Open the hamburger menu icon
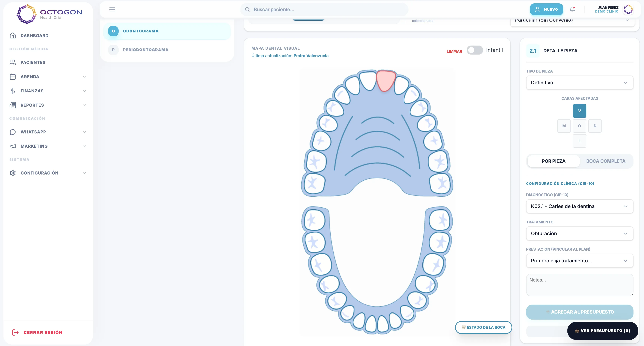The image size is (644, 346). tap(112, 10)
